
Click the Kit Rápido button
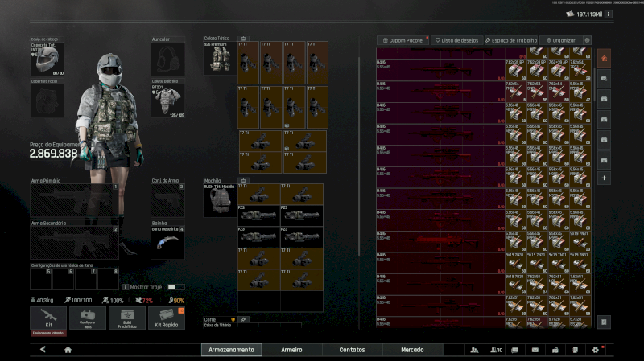166,318
